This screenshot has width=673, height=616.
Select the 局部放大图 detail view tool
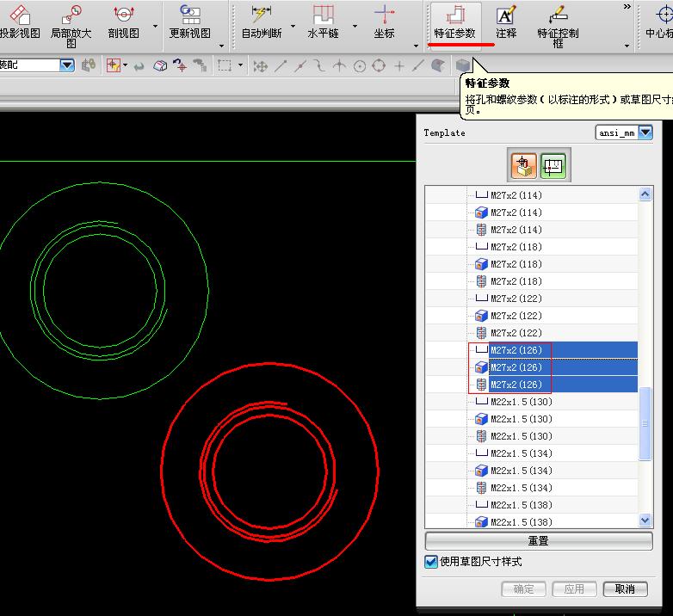point(71,26)
